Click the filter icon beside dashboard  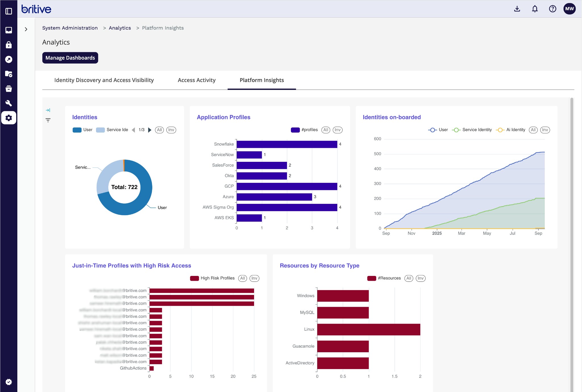point(48,120)
